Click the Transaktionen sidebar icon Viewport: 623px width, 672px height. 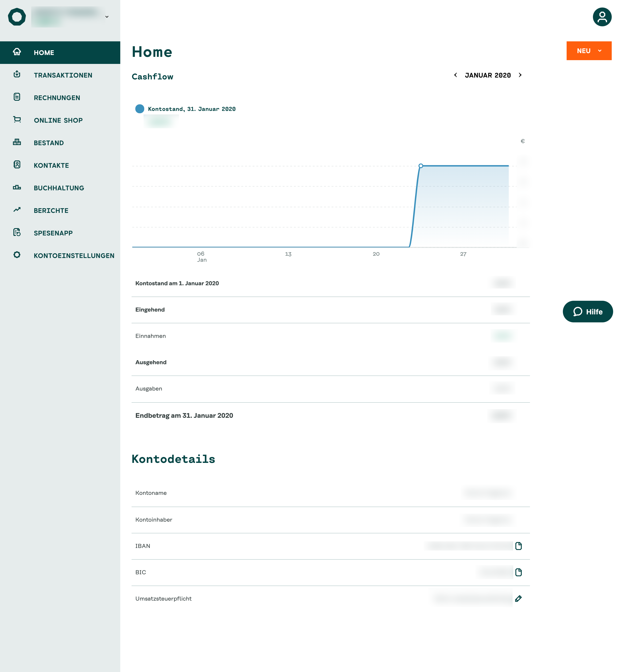[17, 74]
